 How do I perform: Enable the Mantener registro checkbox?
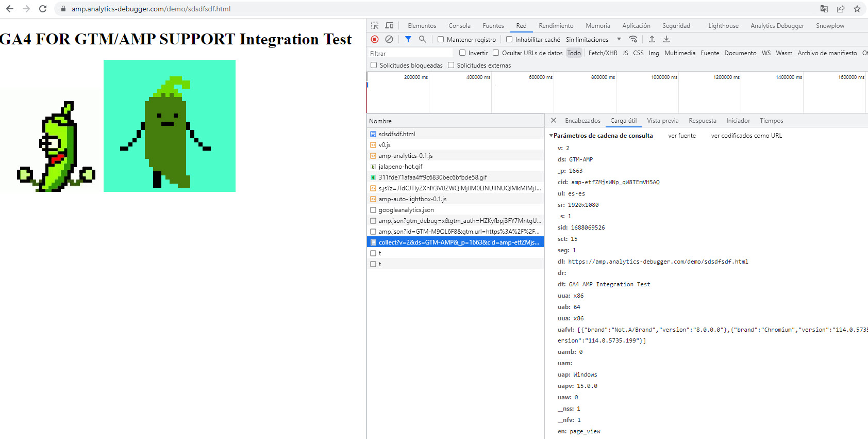click(x=441, y=39)
